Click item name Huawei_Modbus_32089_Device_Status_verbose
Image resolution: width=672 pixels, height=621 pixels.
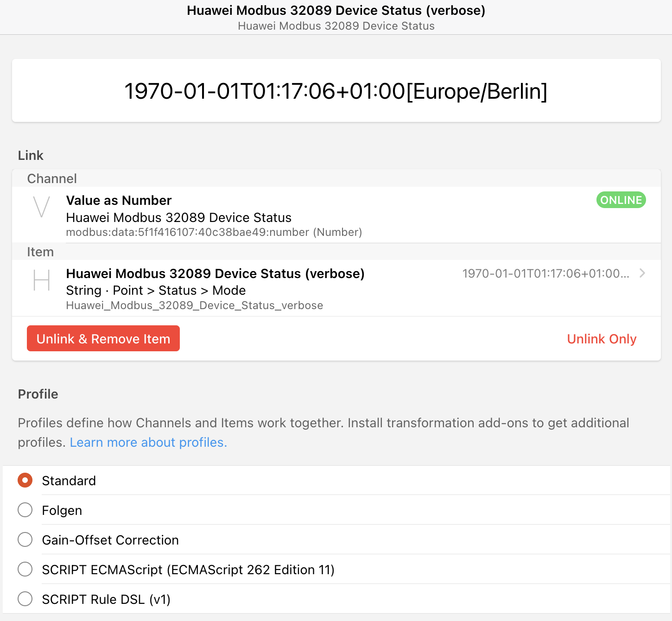pos(194,305)
